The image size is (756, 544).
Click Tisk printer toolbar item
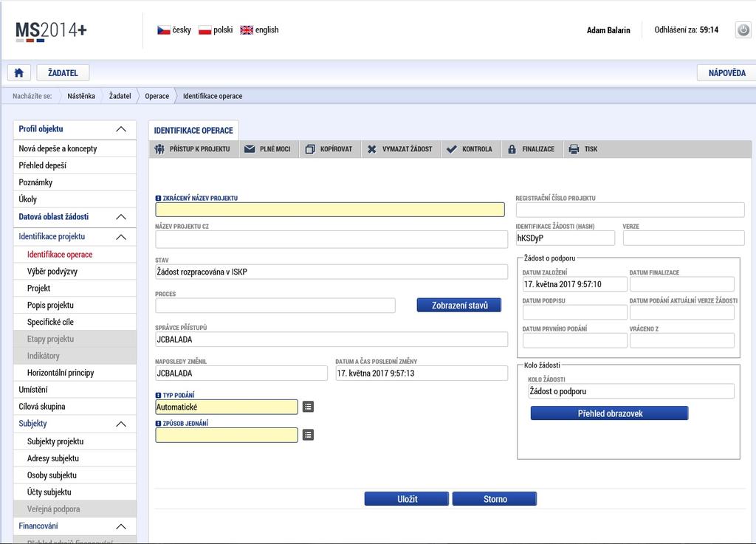click(x=583, y=149)
